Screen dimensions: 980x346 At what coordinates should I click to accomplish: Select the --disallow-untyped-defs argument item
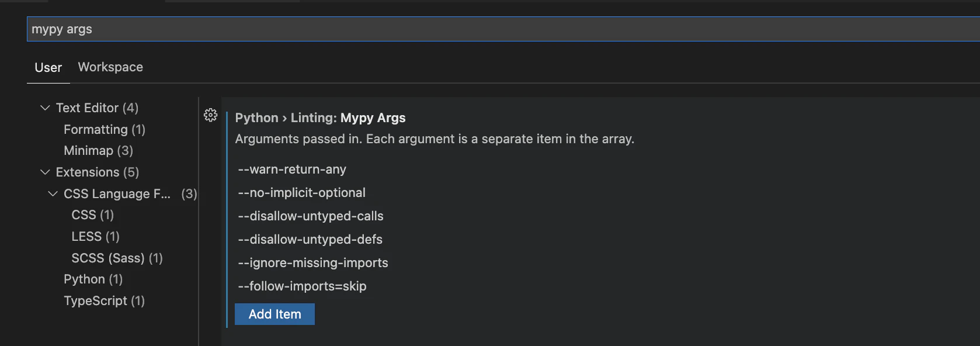pos(310,240)
